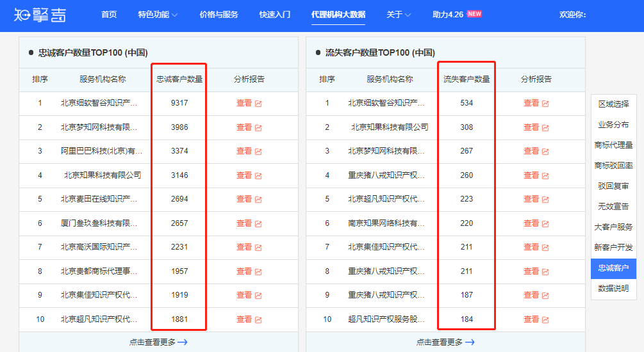
Task: Open report icon for loyal rank 1 (9317)
Action: tap(258, 104)
